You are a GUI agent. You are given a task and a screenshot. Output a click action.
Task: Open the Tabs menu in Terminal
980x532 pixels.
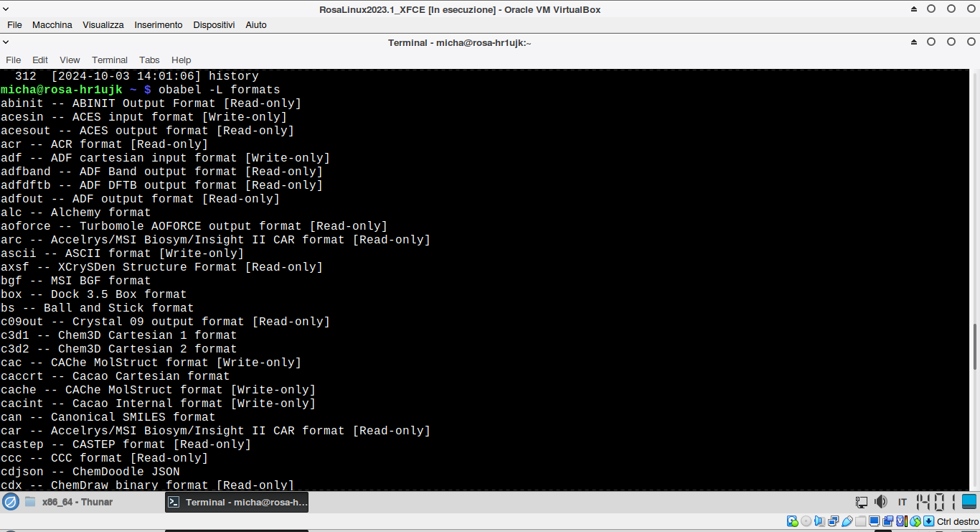click(x=149, y=60)
